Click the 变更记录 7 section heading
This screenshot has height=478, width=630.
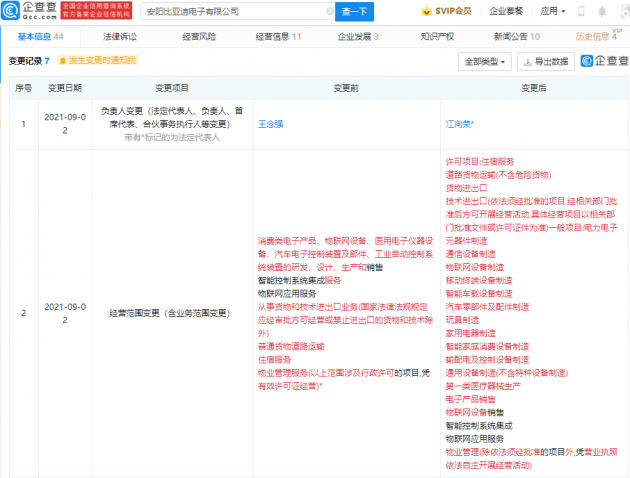(x=29, y=61)
